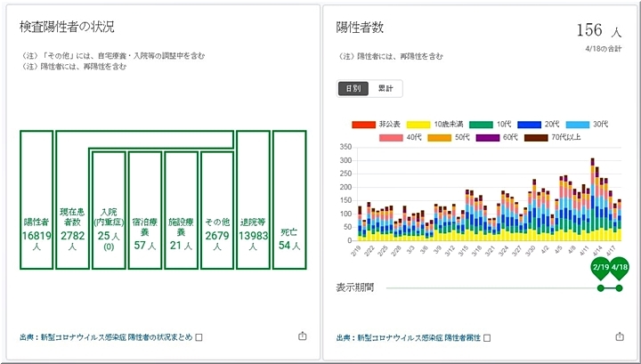Click share icon on 陽性者数 card
This screenshot has width=641, height=364.
(x=620, y=337)
